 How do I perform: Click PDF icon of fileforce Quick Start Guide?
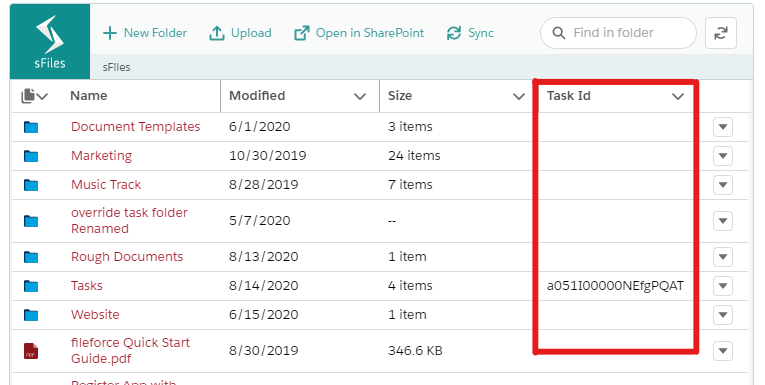(31, 351)
